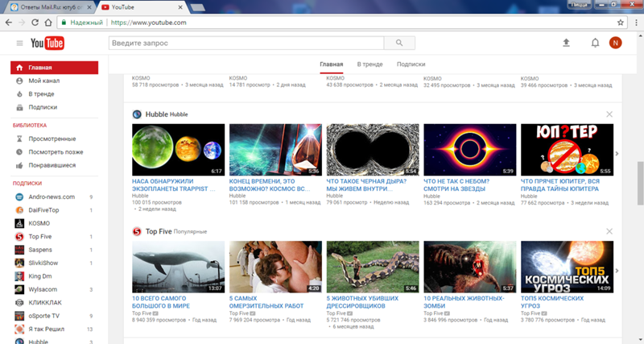The height and width of the screenshot is (344, 644).
Task: Switch to the Ответы Mail.Ru browser tab
Action: (52, 7)
